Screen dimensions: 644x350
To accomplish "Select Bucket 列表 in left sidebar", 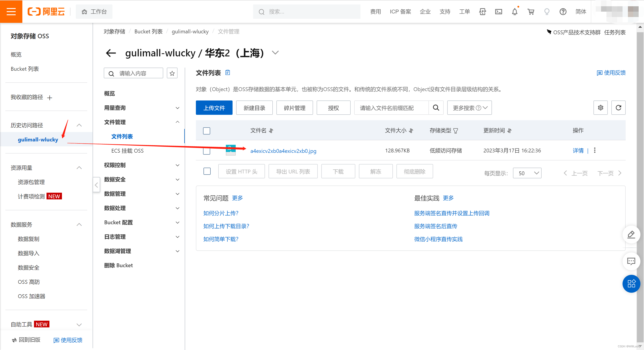I will coord(25,69).
